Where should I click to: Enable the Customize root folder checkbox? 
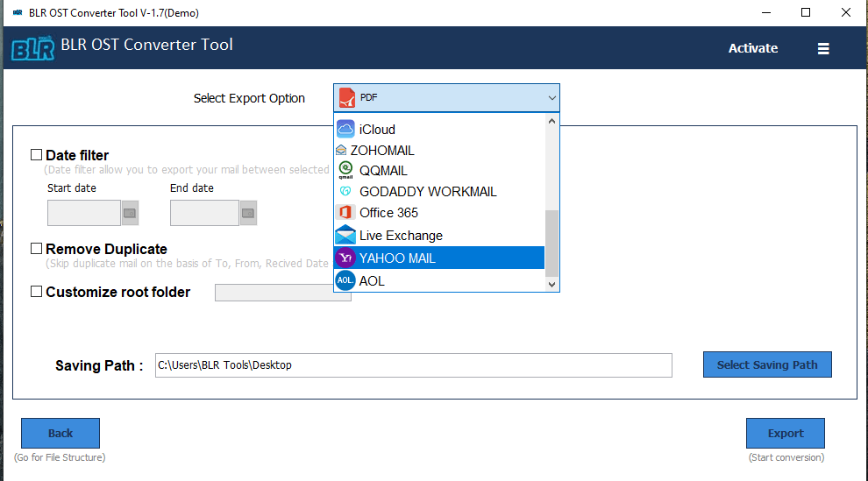click(37, 292)
